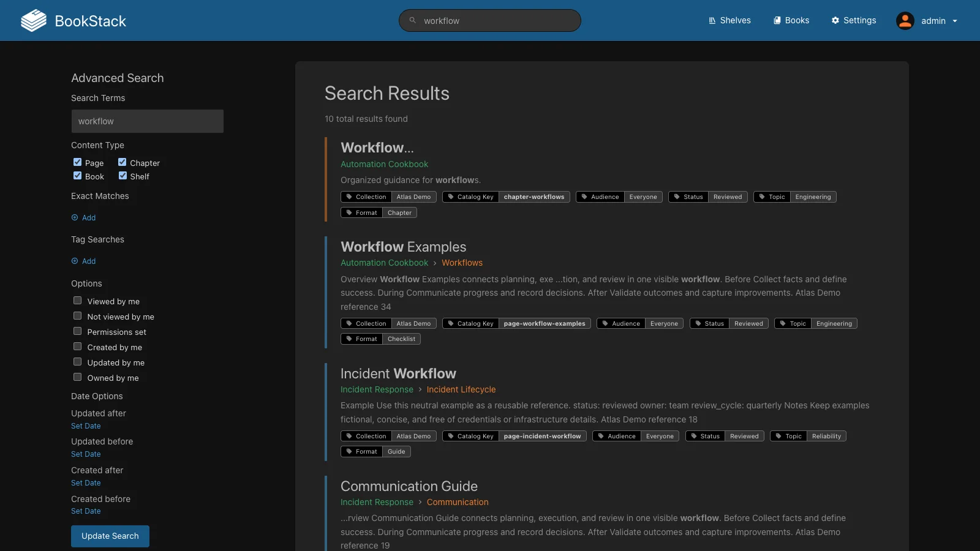This screenshot has width=980, height=551.
Task: Click the plus icon under Tag Searches
Action: click(x=75, y=261)
